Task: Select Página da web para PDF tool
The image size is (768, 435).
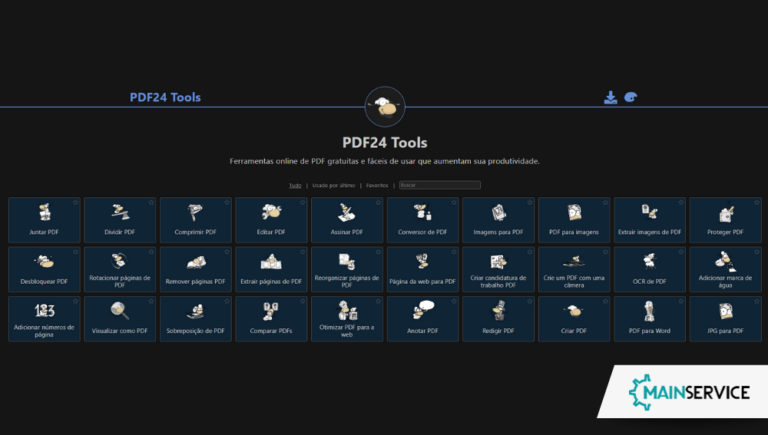Action: point(423,269)
